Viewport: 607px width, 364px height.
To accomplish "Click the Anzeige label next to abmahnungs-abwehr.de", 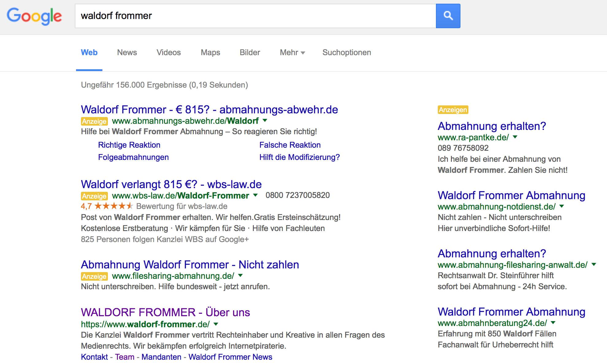I will point(94,121).
